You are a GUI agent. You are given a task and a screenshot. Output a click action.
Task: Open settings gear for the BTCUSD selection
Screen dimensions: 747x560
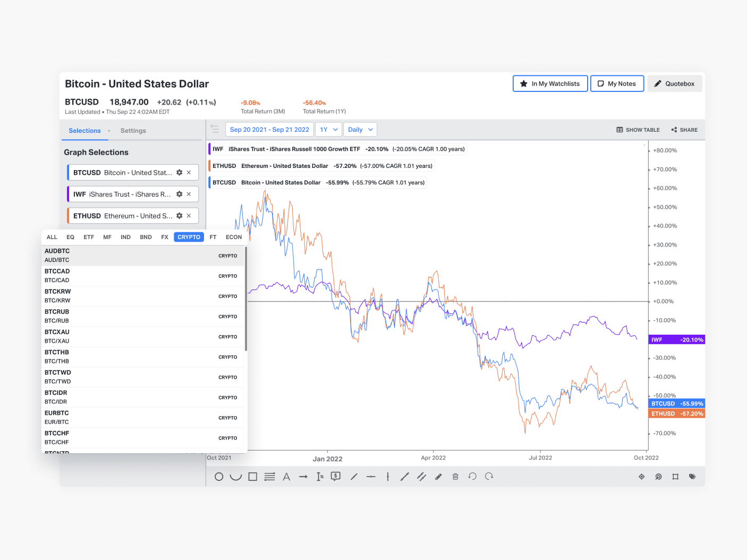[x=178, y=172]
